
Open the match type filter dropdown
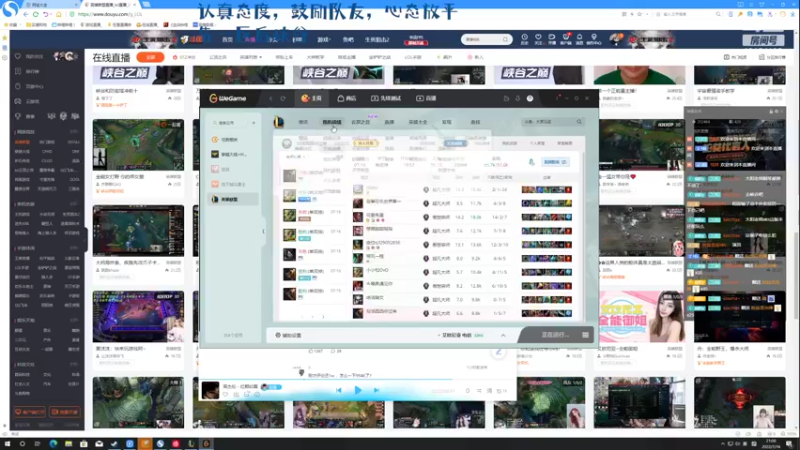pyautogui.click(x=296, y=157)
